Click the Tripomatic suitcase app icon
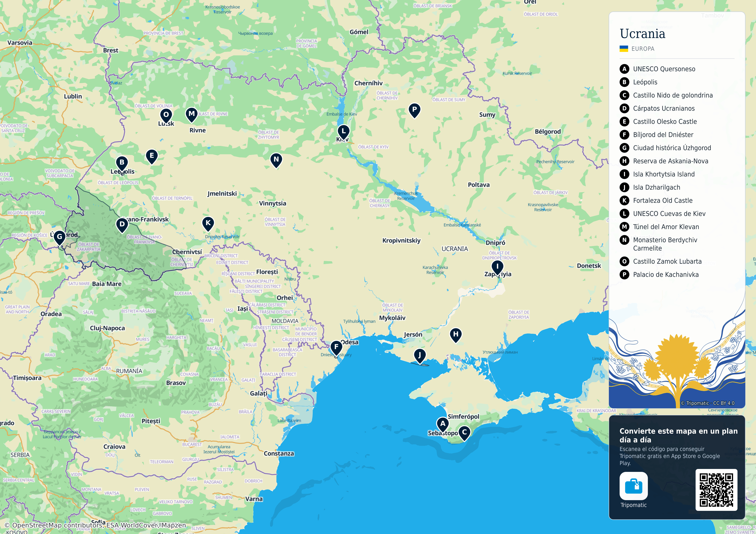The height and width of the screenshot is (534, 756). 633,486
